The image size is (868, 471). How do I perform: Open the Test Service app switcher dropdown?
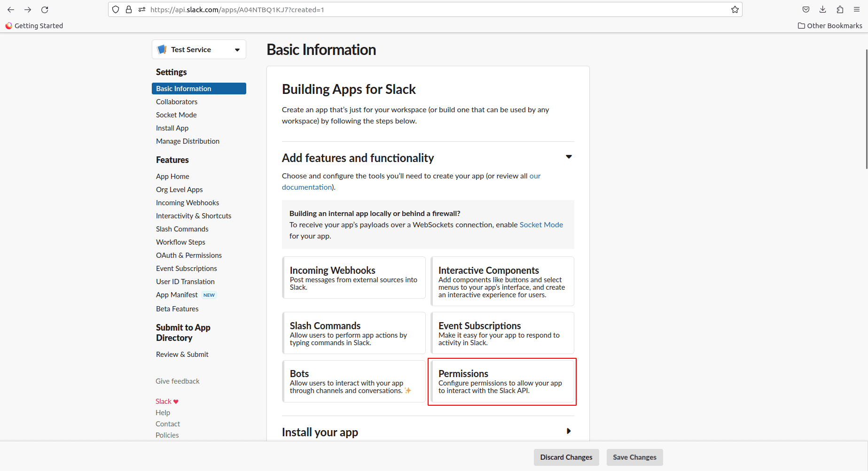click(x=199, y=49)
